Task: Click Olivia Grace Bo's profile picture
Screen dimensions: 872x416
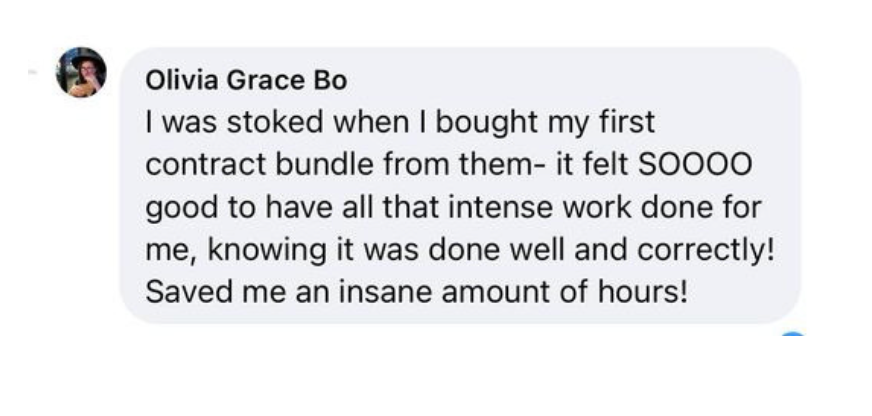Action: [82, 73]
